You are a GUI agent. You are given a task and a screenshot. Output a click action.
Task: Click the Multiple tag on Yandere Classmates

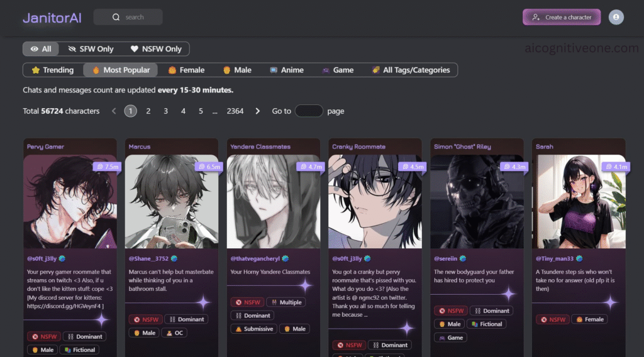(286, 302)
